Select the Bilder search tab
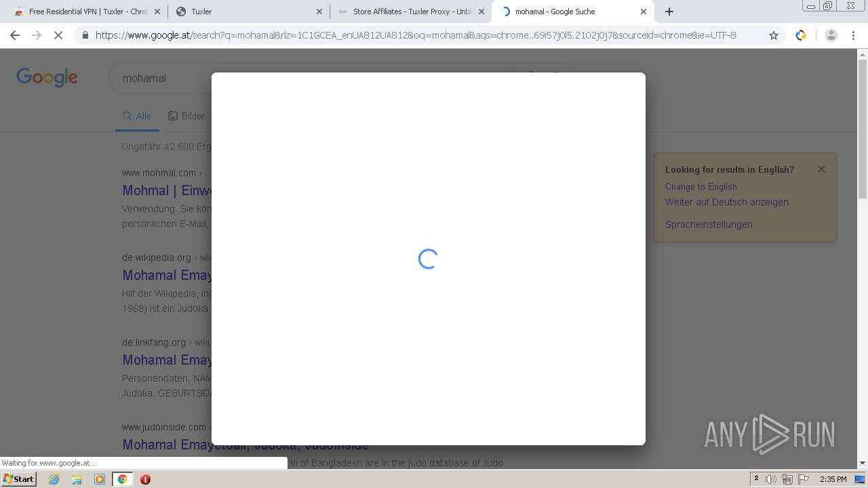868x488 pixels. tap(186, 116)
